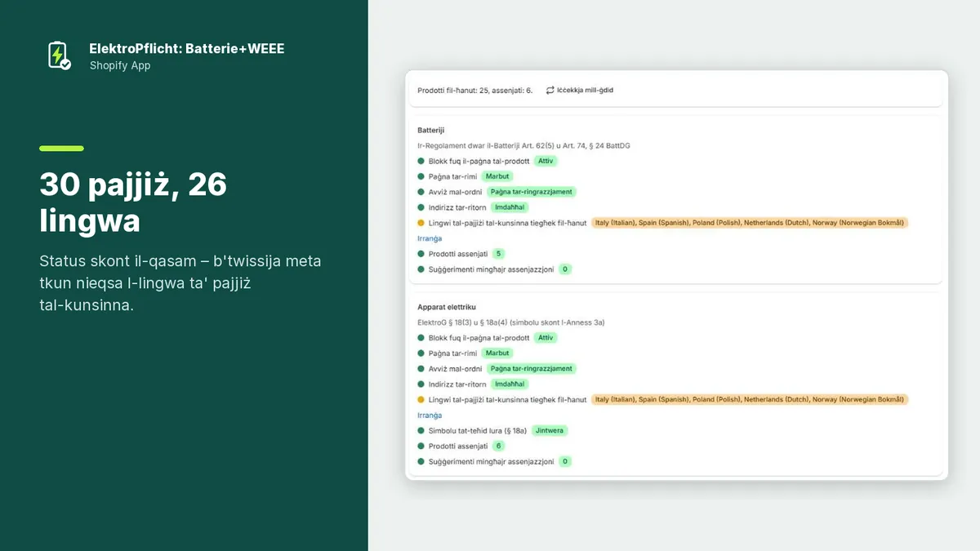Click the green dot beside Batteriji Avviż mal-ordni

click(421, 192)
